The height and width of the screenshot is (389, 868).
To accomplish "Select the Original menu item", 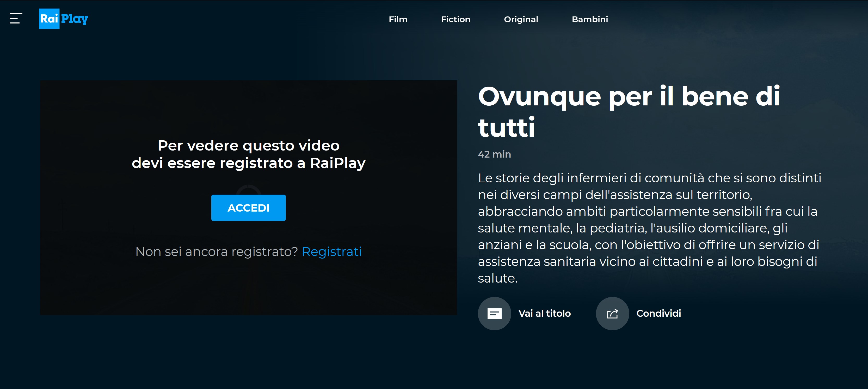I will click(521, 19).
